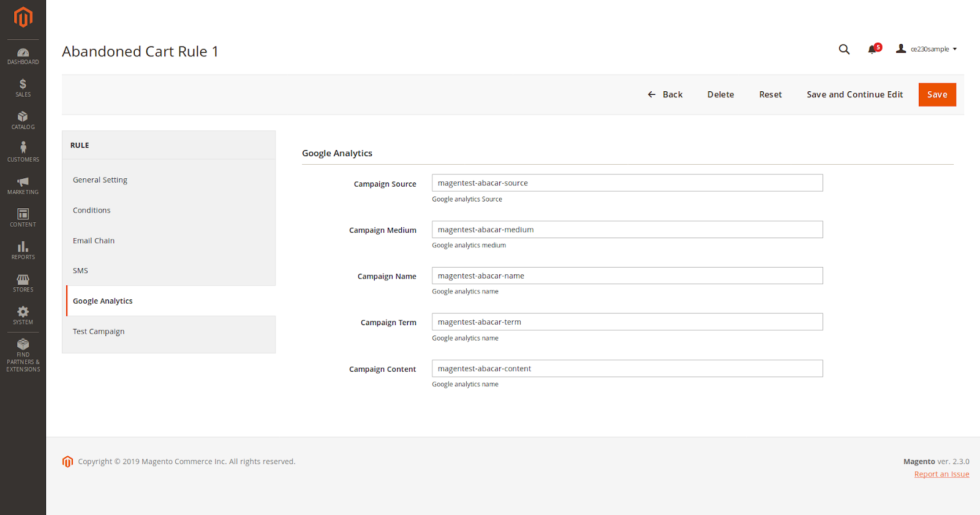Click the Abandoned Cart Rule 1 title
The image size is (980, 515).
(140, 51)
